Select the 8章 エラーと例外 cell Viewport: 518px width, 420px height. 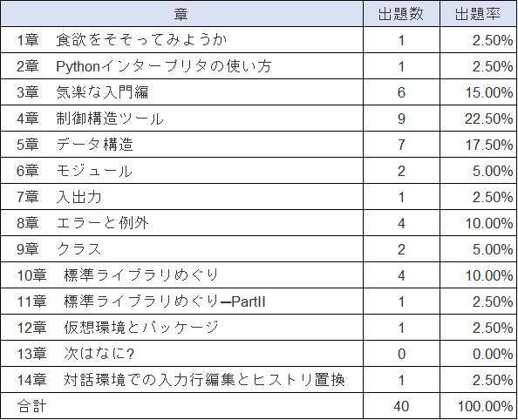pyautogui.click(x=181, y=223)
